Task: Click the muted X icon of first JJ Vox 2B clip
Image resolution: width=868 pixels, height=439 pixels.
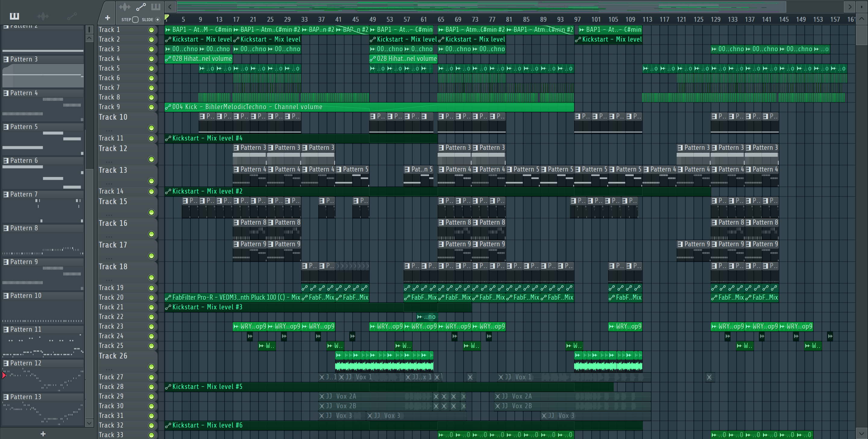Action: click(x=322, y=406)
